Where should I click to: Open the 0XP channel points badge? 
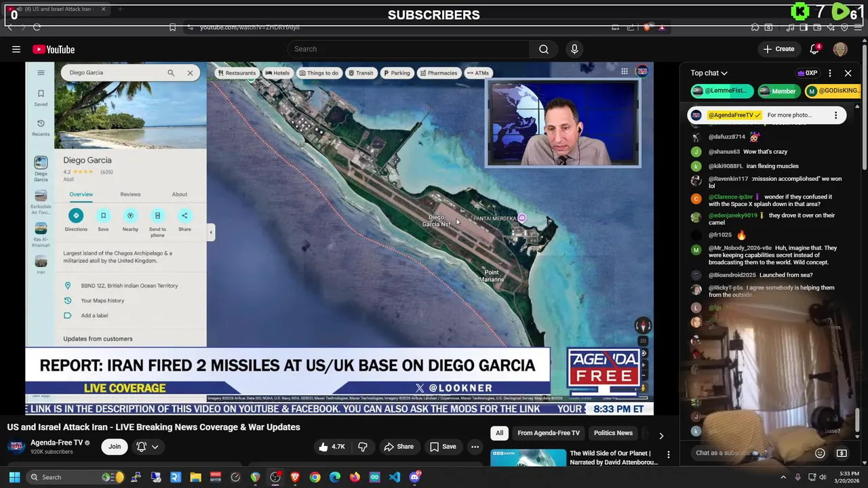pyautogui.click(x=808, y=73)
